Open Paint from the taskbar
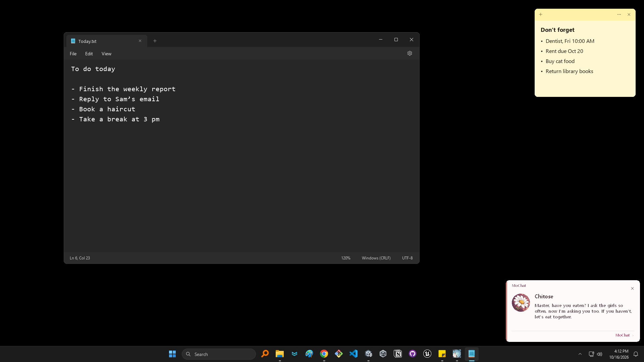Viewport: 644px width, 362px height. (309, 354)
